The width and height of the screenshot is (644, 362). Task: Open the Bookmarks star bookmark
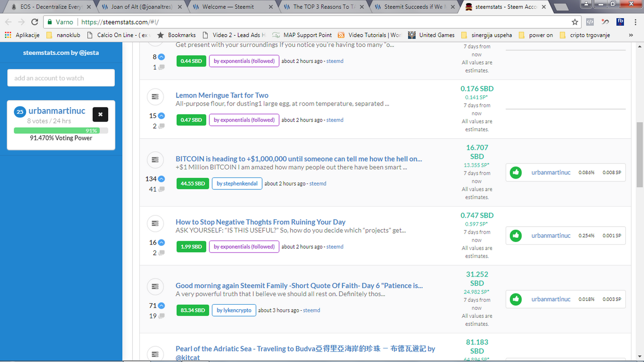(176, 35)
